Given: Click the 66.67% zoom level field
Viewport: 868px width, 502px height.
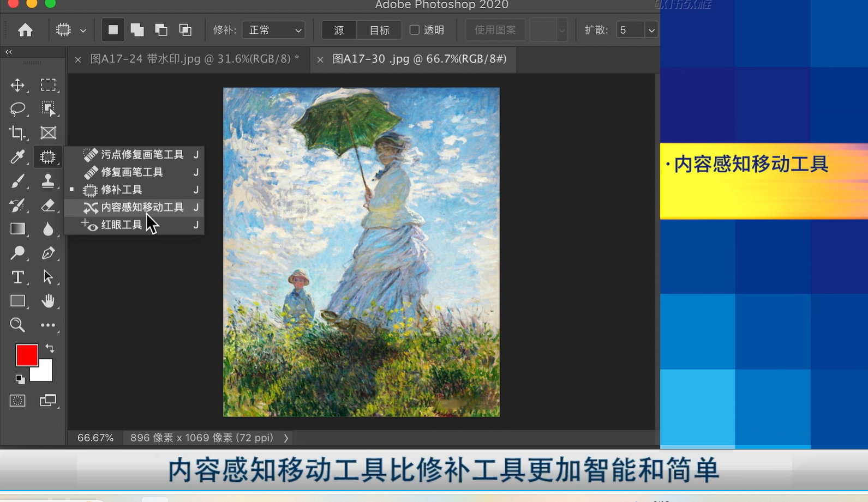Looking at the screenshot, I should [x=95, y=438].
